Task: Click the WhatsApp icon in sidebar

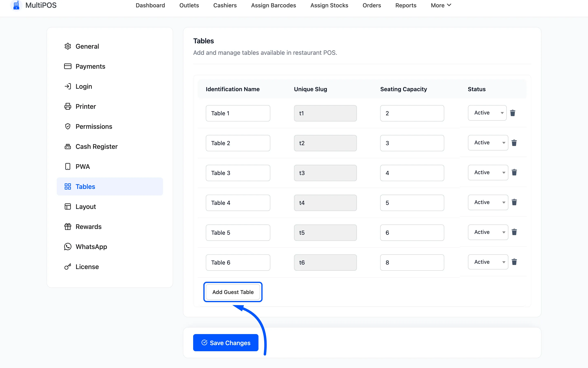Action: (68, 247)
